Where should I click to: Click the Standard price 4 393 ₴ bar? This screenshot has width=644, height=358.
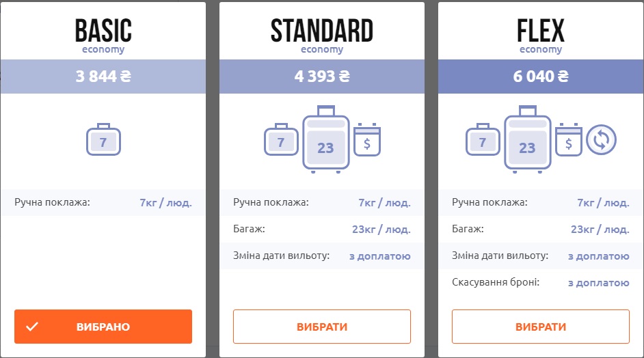(x=322, y=77)
